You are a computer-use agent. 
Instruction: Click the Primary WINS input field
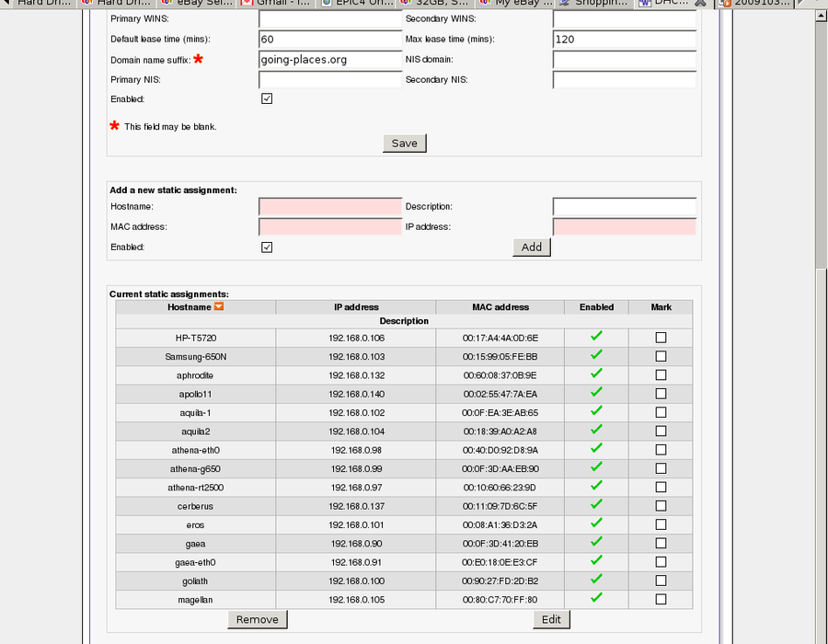coord(330,19)
